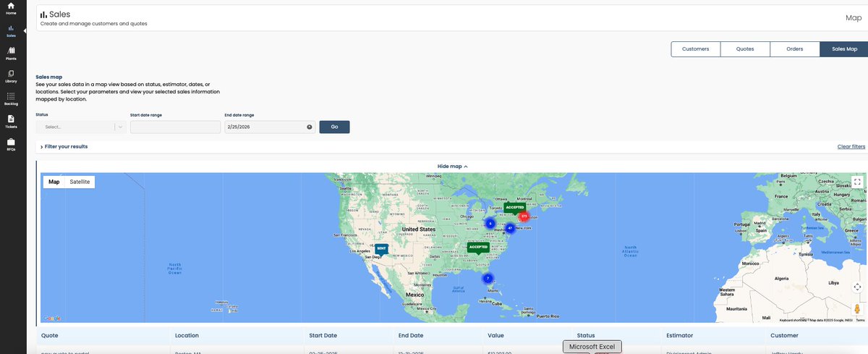Switch to the Orders tab
Screen dimensions: 868x354
[795, 49]
